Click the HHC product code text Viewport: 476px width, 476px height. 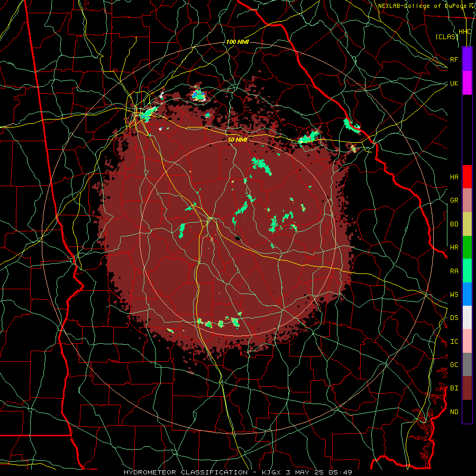pos(464,32)
